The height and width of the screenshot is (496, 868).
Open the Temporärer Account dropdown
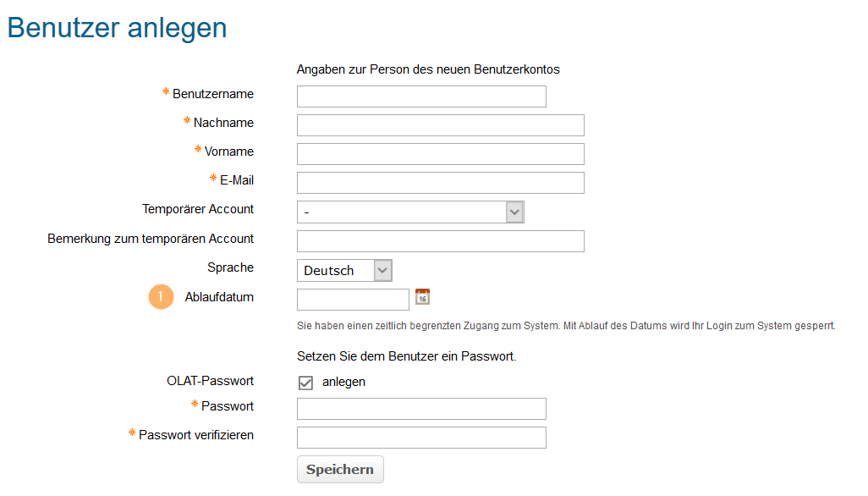coord(514,211)
